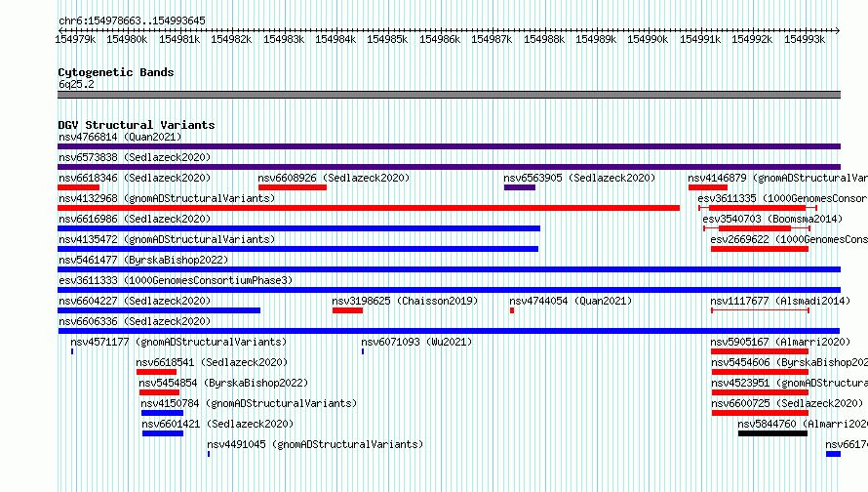Open nsv3198625 (Chaisson2019) label
868x492 pixels.
coord(405,301)
